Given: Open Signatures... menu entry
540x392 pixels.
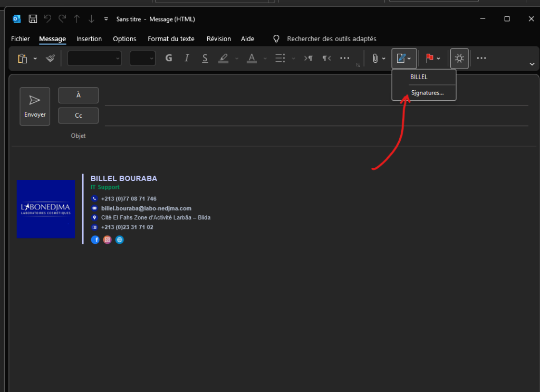Looking at the screenshot, I should [424, 93].
